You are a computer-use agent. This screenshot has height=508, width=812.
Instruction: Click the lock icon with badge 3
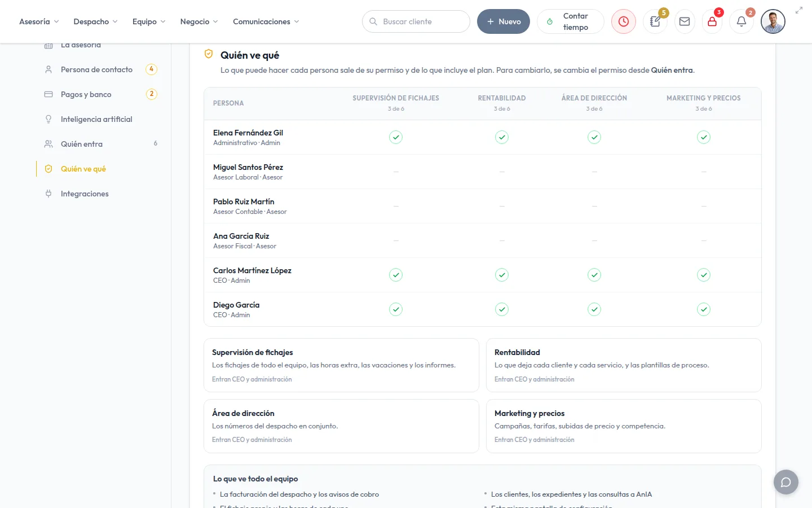coord(712,21)
